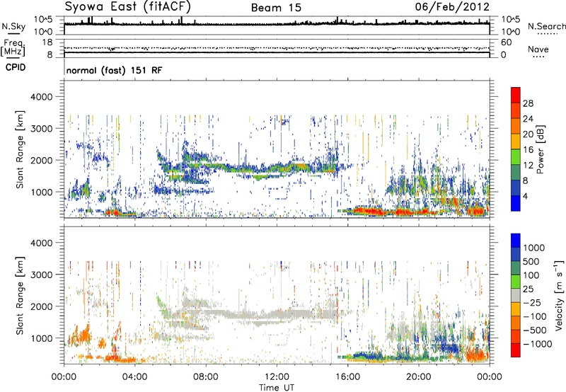
Task: Click the "18" tick of the frequency axis
Action: pyautogui.click(x=47, y=42)
